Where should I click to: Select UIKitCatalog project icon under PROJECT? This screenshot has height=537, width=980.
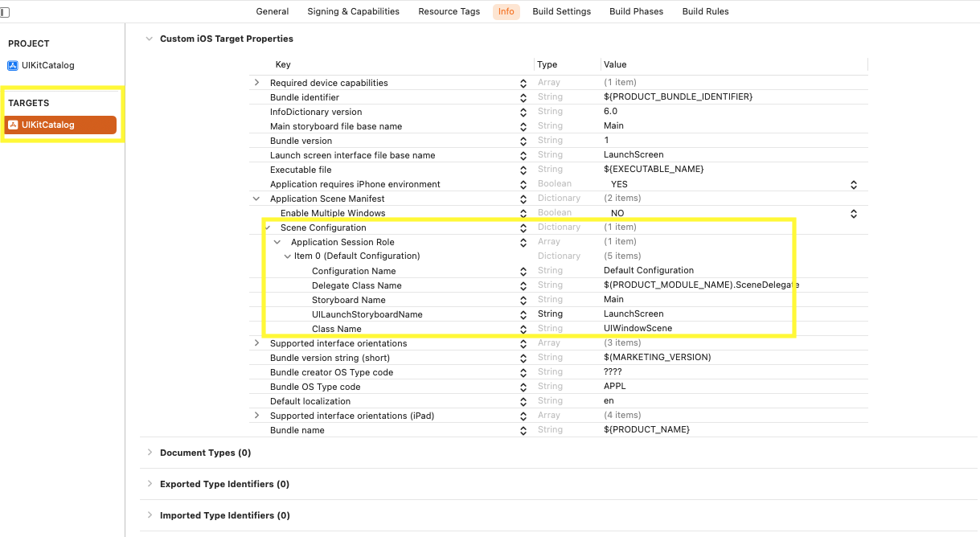tap(12, 66)
